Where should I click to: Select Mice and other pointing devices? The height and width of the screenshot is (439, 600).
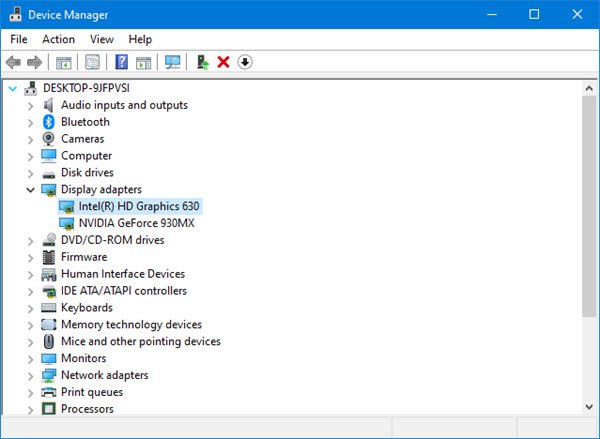tap(140, 341)
